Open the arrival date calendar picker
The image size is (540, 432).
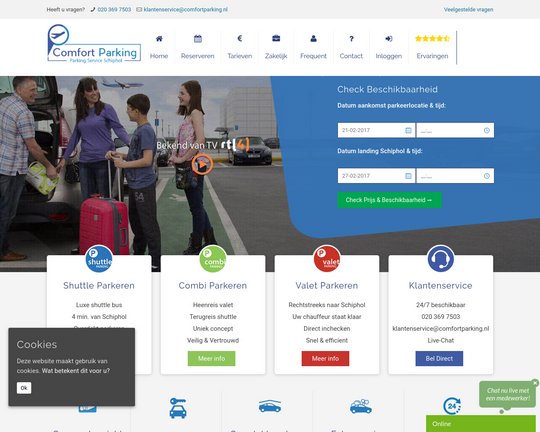click(x=408, y=130)
